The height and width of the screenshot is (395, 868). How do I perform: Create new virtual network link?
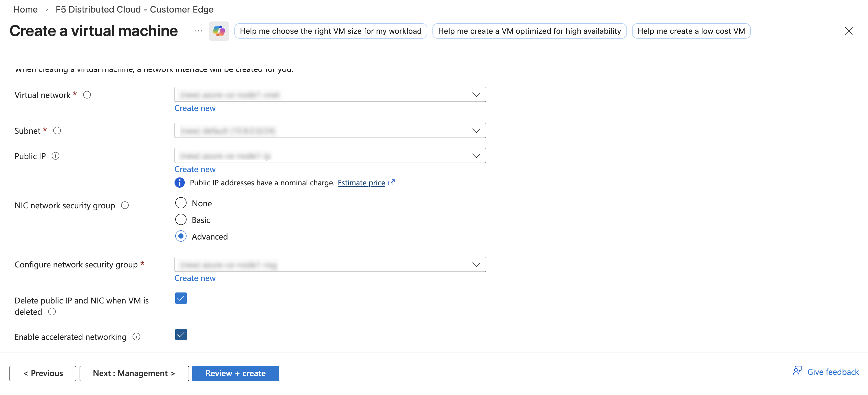click(195, 108)
